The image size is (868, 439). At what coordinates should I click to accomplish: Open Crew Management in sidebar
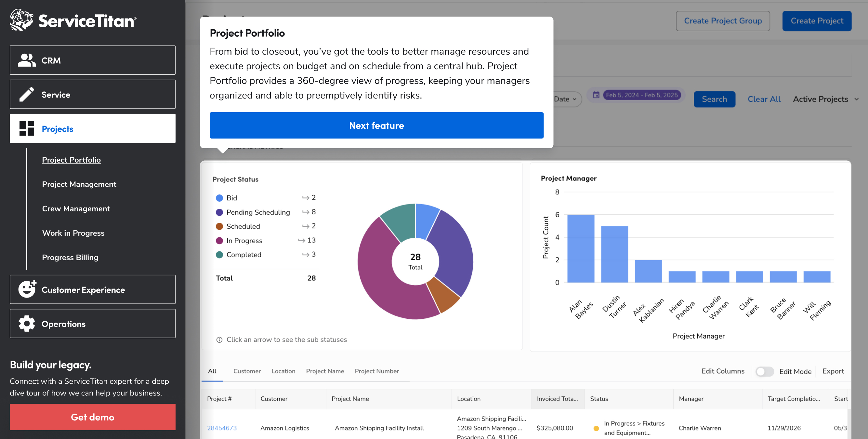tap(76, 208)
